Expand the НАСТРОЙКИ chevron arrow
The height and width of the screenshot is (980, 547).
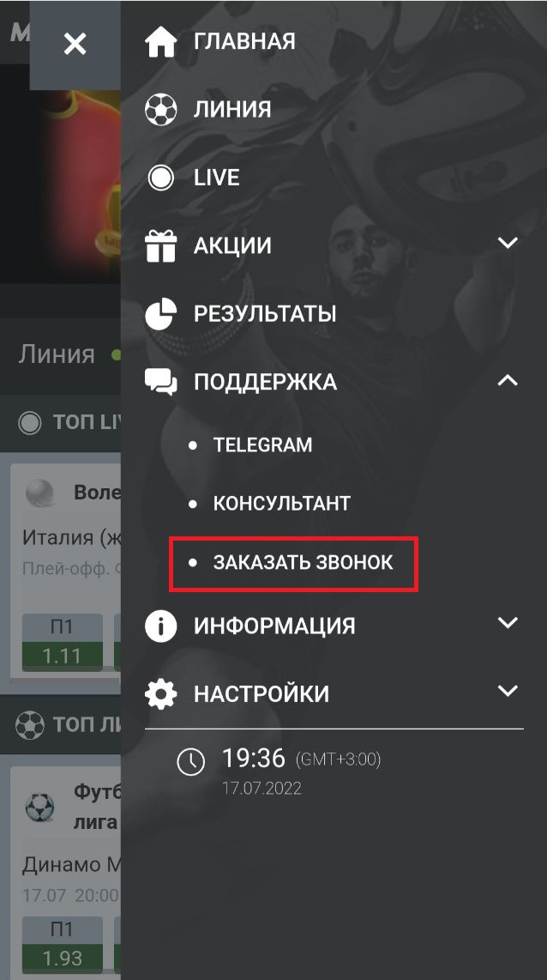(x=508, y=691)
